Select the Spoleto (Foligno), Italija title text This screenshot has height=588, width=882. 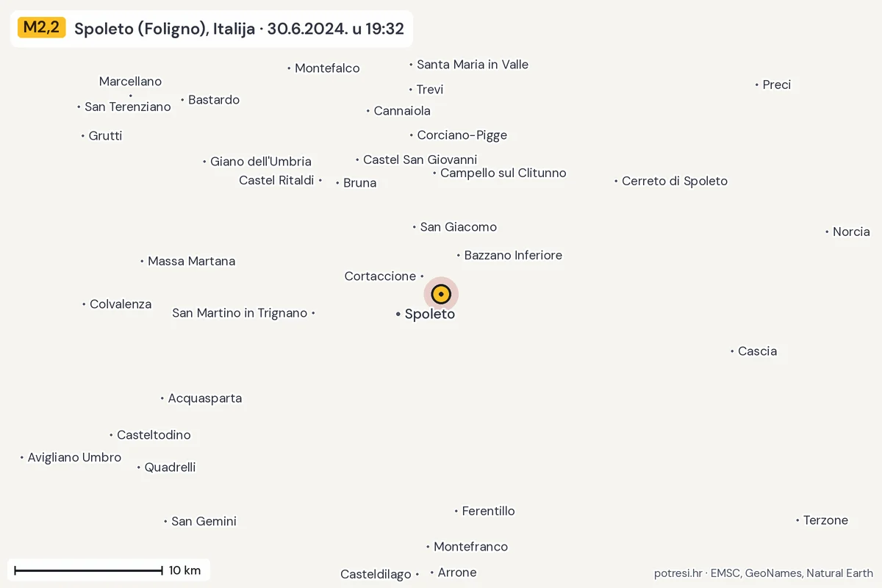[165, 29]
